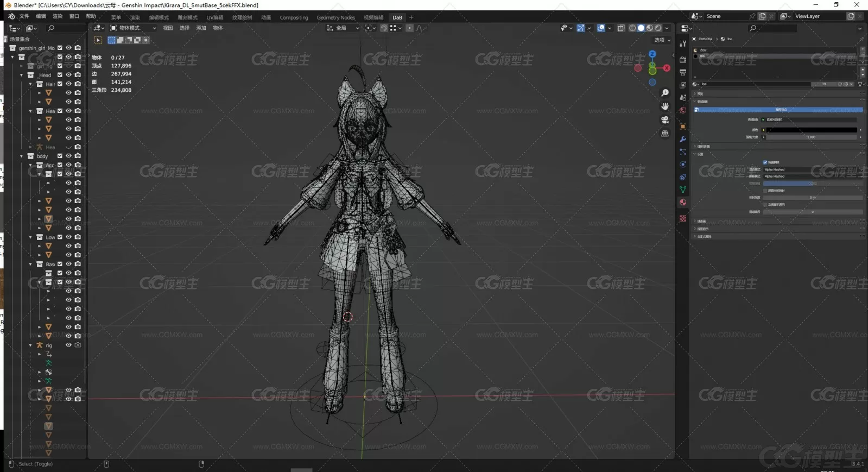Click the properties editor search field
The image size is (868, 472).
pos(774,28)
